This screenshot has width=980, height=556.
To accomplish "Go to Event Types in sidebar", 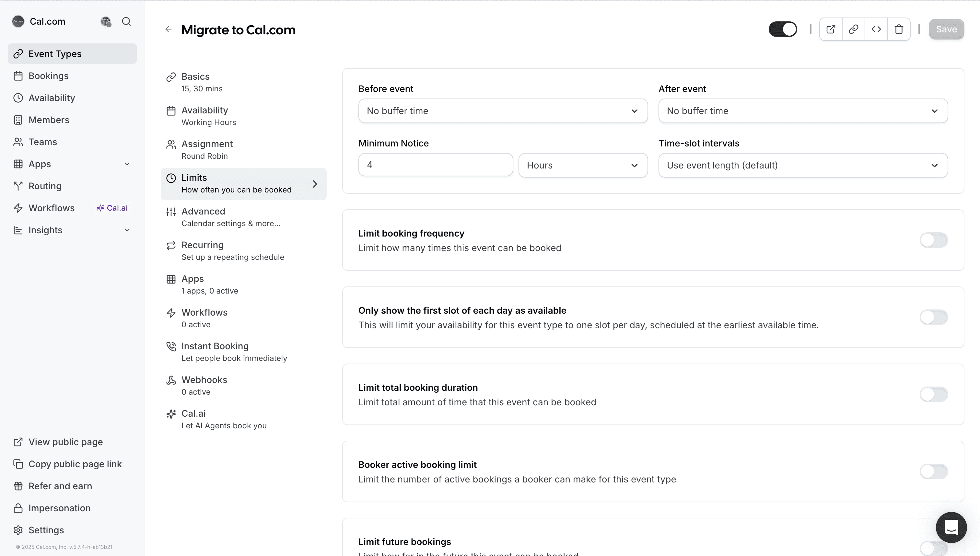I will click(72, 54).
